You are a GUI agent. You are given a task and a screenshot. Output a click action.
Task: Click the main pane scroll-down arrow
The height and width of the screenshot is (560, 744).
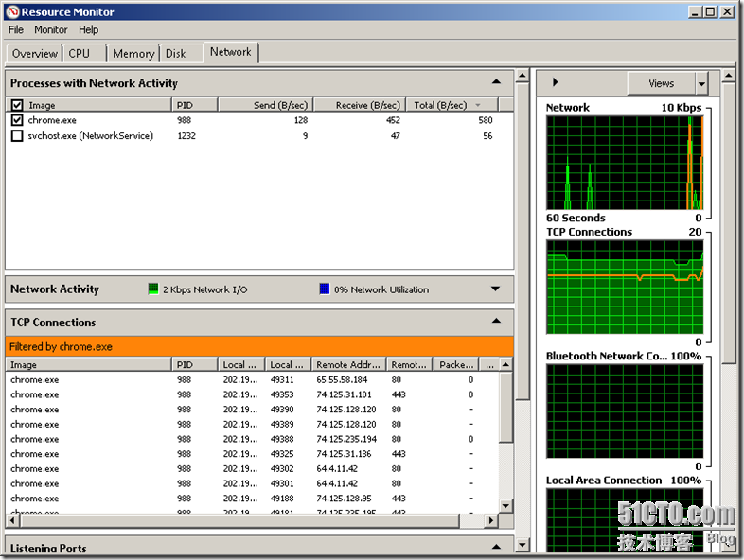[523, 545]
